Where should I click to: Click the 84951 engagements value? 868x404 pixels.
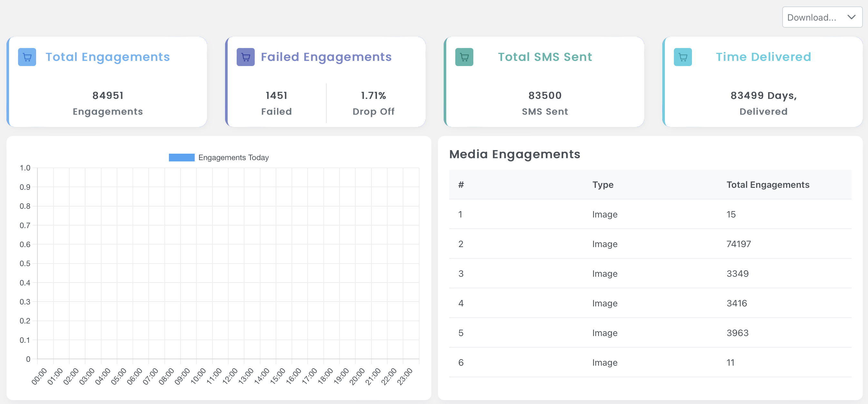click(x=108, y=96)
